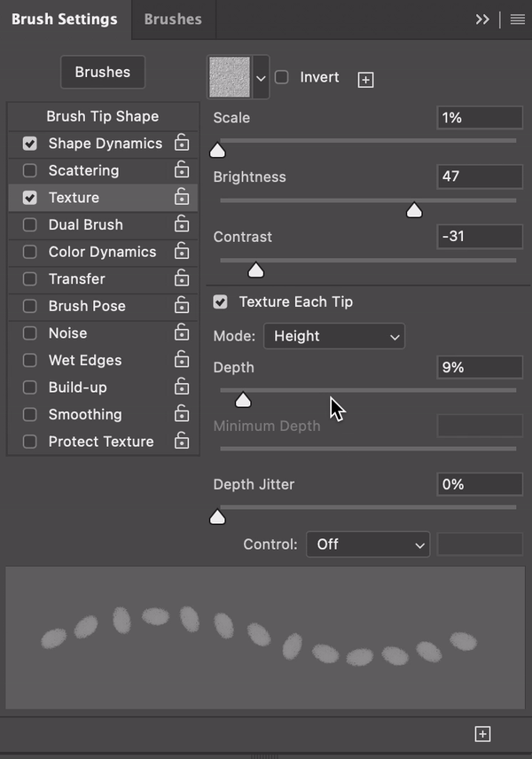
Task: Click the Brushes button
Action: pyautogui.click(x=103, y=73)
